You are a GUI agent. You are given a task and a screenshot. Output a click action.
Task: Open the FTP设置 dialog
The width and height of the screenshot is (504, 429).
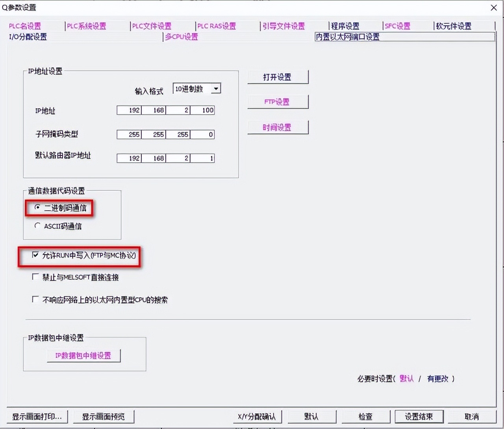coord(278,102)
